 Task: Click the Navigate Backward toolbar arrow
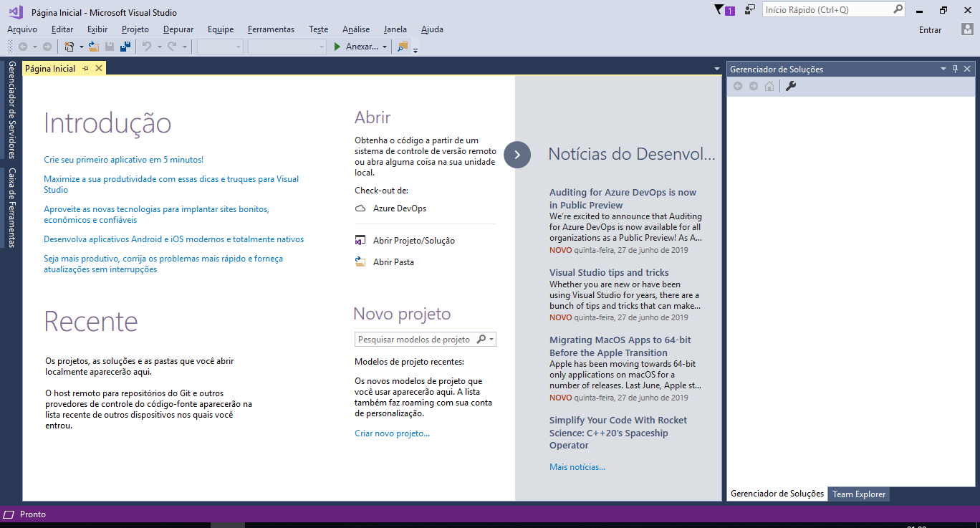point(23,47)
